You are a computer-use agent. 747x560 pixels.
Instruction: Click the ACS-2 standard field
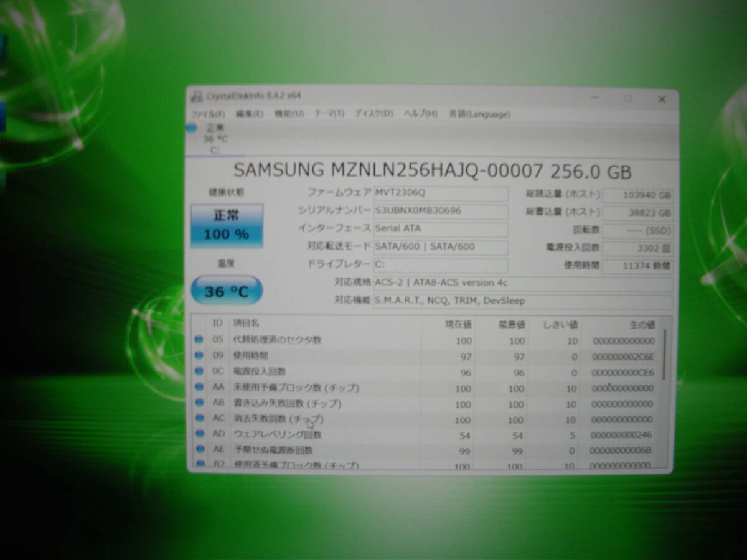(523, 283)
